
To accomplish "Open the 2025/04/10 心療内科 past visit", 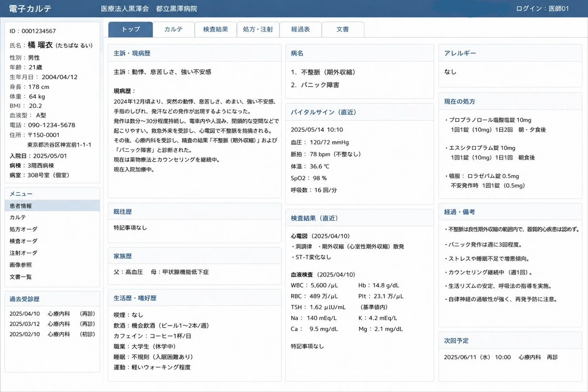I will [x=52, y=314].
